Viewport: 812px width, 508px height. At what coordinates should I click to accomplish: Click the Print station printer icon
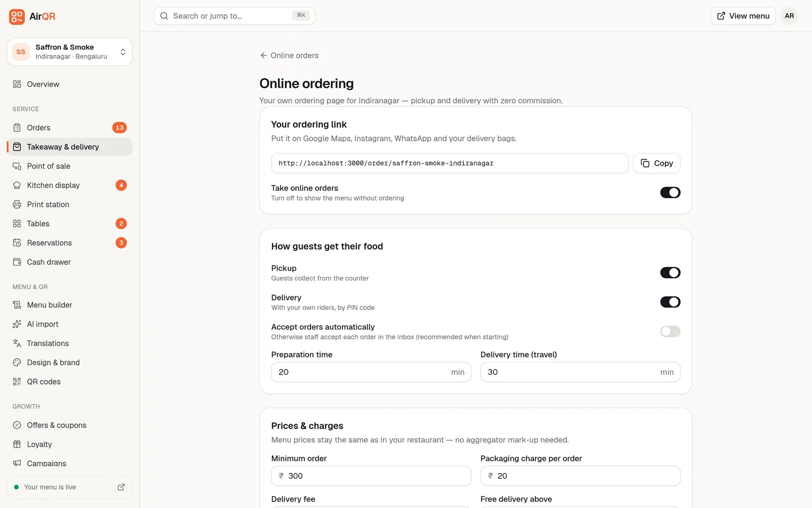pos(17,205)
